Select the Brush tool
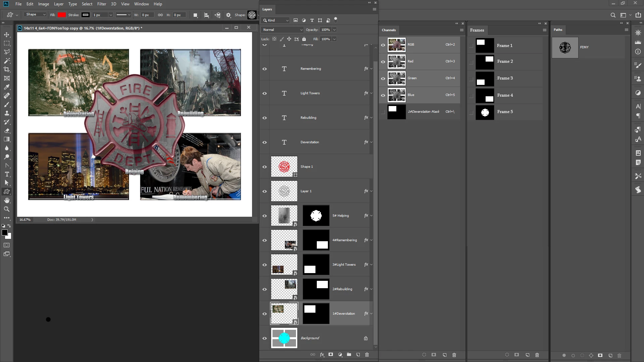This screenshot has width=644, height=362. click(7, 104)
